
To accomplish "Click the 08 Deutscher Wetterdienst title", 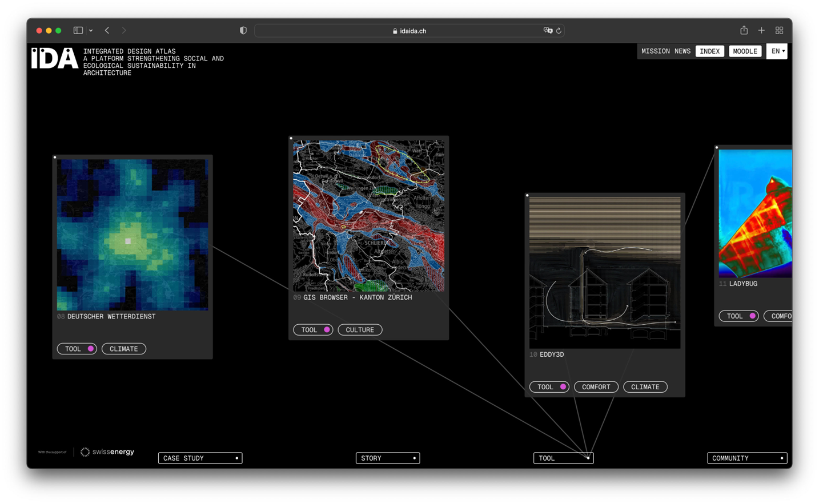I will [x=106, y=317].
